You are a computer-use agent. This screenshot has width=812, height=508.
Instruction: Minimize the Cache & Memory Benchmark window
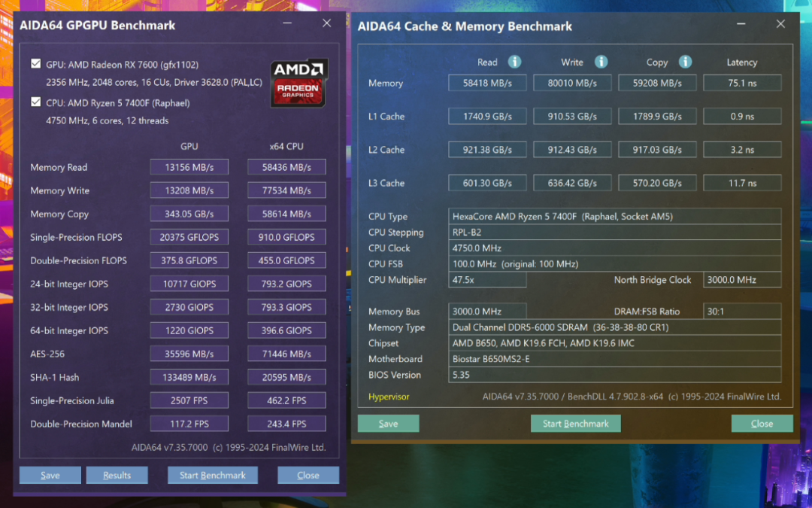coord(741,24)
